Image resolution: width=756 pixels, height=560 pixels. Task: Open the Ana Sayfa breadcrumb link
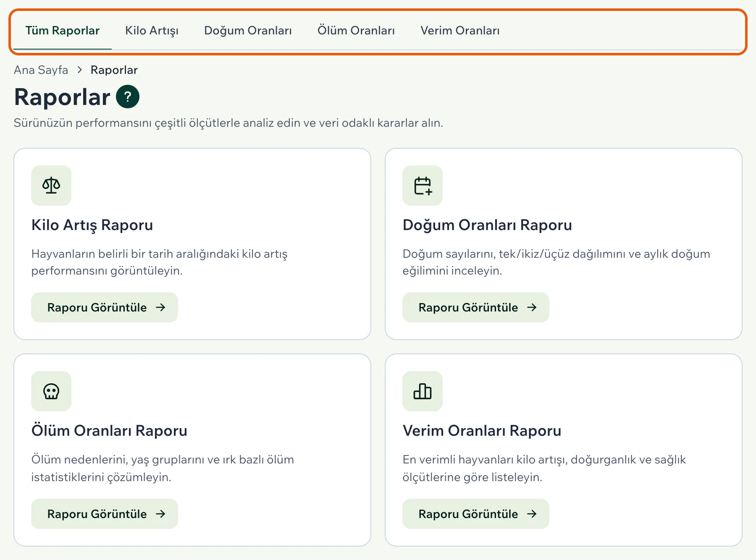pyautogui.click(x=41, y=70)
